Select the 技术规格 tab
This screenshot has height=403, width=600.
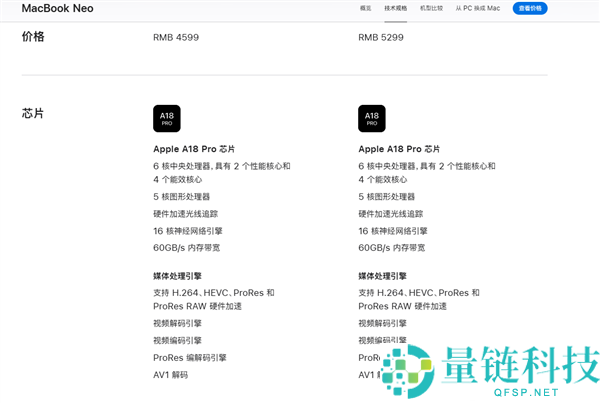click(396, 8)
